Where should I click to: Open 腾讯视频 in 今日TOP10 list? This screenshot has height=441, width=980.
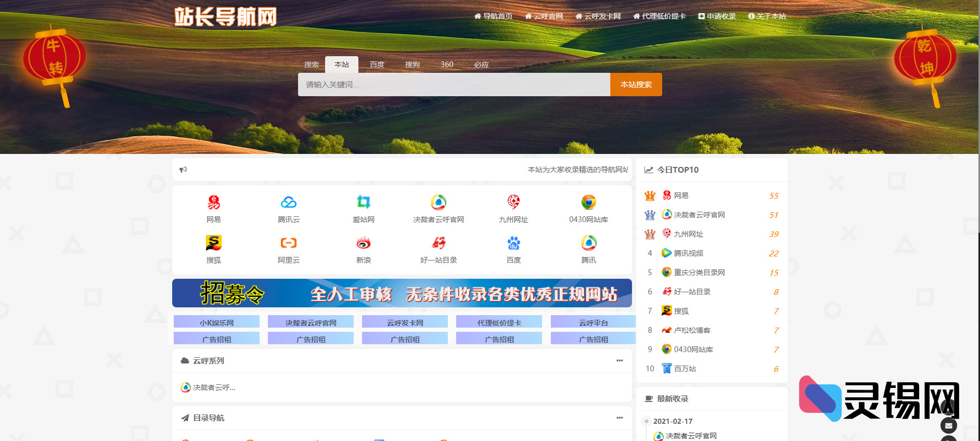coord(688,253)
